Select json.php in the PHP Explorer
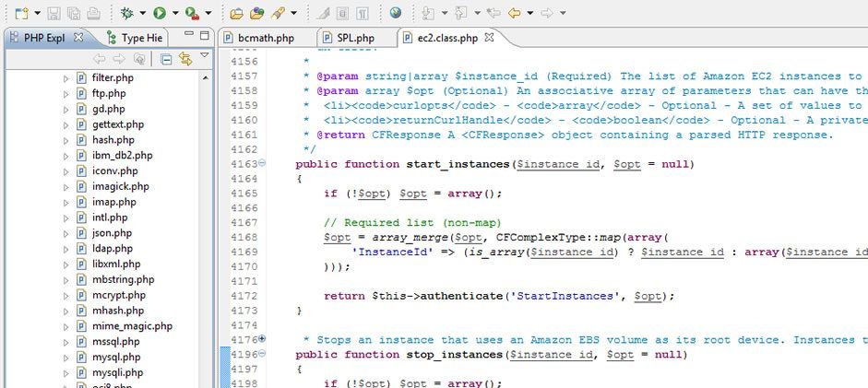The image size is (868, 388). (112, 233)
